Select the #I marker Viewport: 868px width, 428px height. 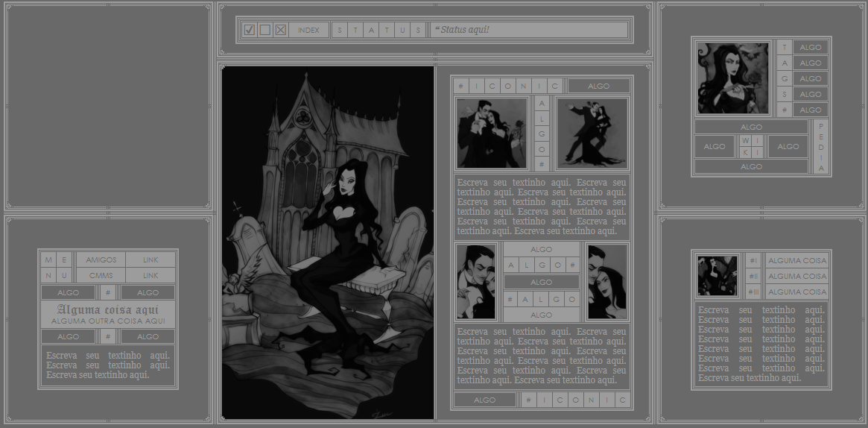click(x=753, y=260)
